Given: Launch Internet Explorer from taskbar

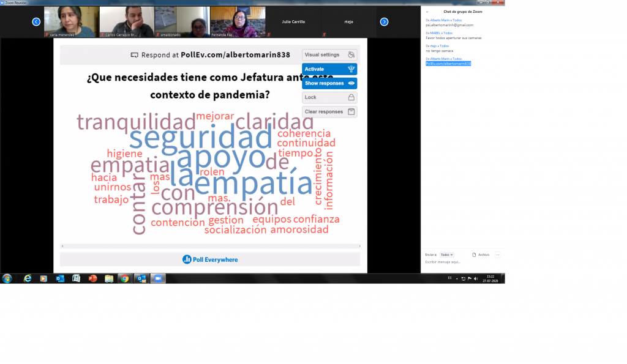Looking at the screenshot, I should (28, 278).
